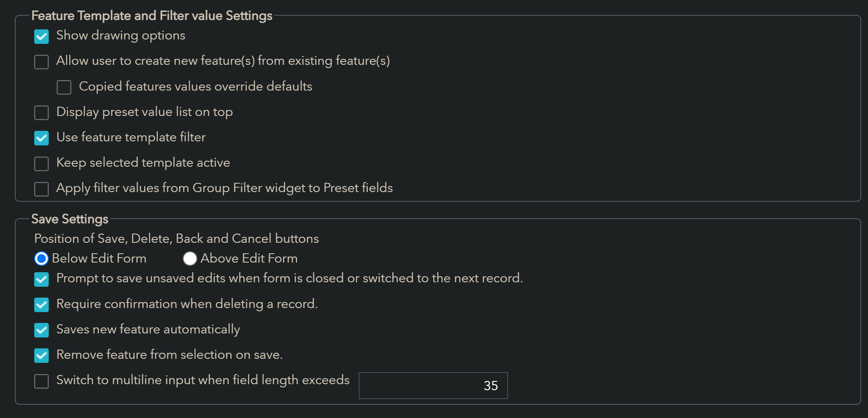The height and width of the screenshot is (418, 868).
Task: Click the Keep selected template active label
Action: pos(143,163)
